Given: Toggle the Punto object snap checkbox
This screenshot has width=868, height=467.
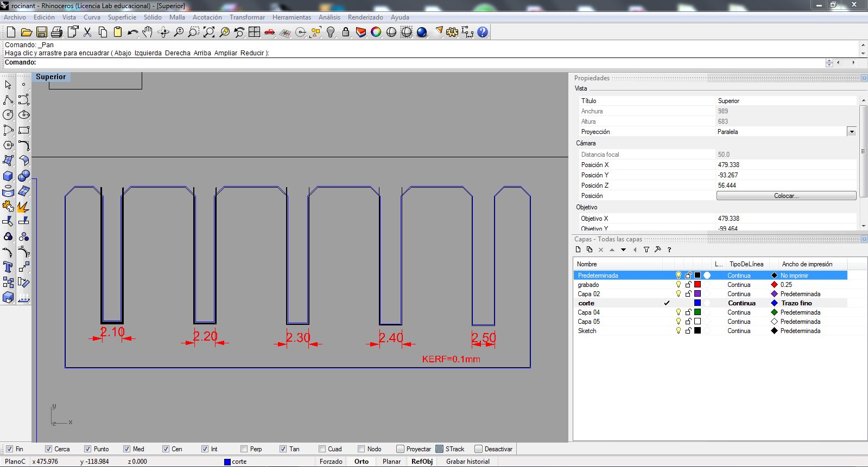Looking at the screenshot, I should (87, 449).
